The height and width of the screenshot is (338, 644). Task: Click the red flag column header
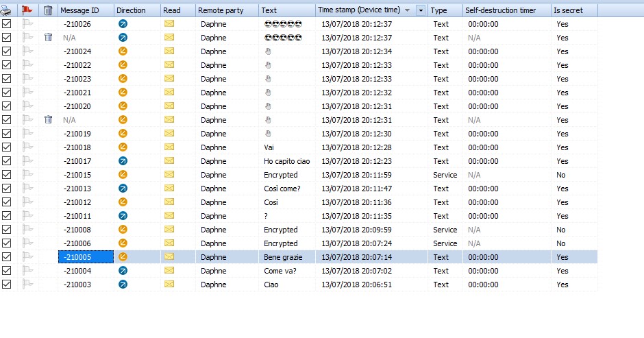point(27,10)
